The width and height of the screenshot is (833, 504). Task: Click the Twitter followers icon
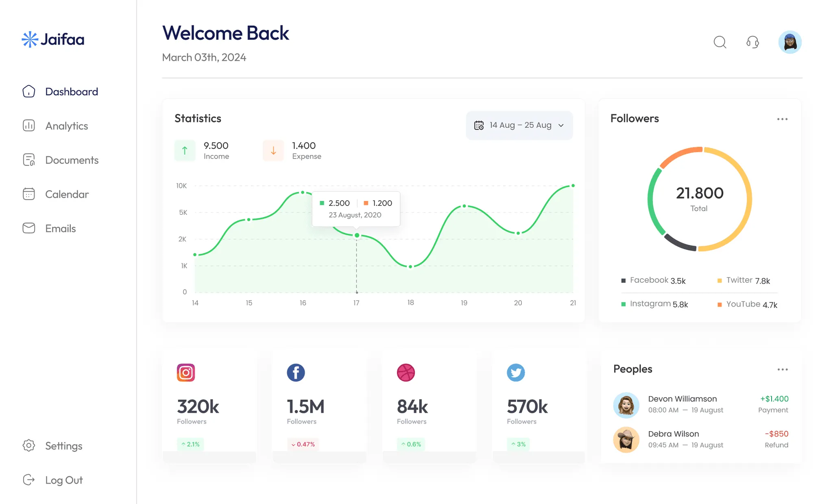(x=516, y=372)
